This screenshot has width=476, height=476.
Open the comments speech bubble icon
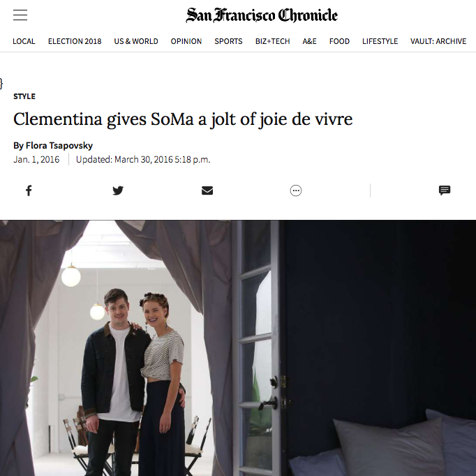[x=445, y=191]
